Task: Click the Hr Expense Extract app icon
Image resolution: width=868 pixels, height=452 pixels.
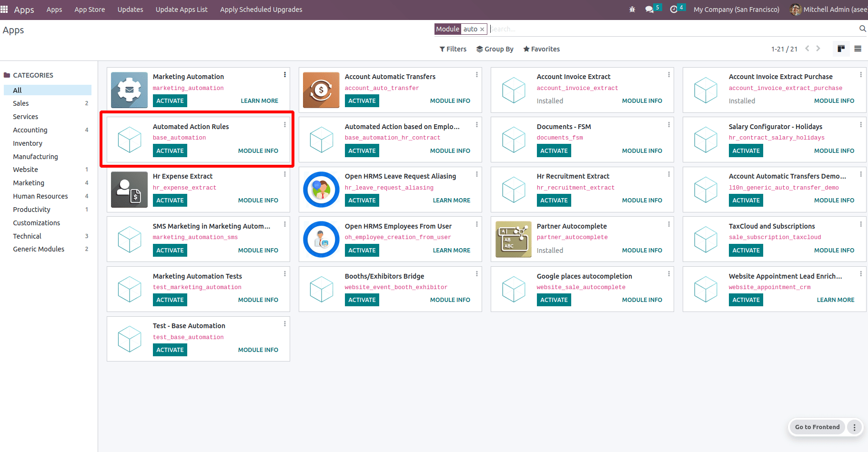Action: pos(129,190)
